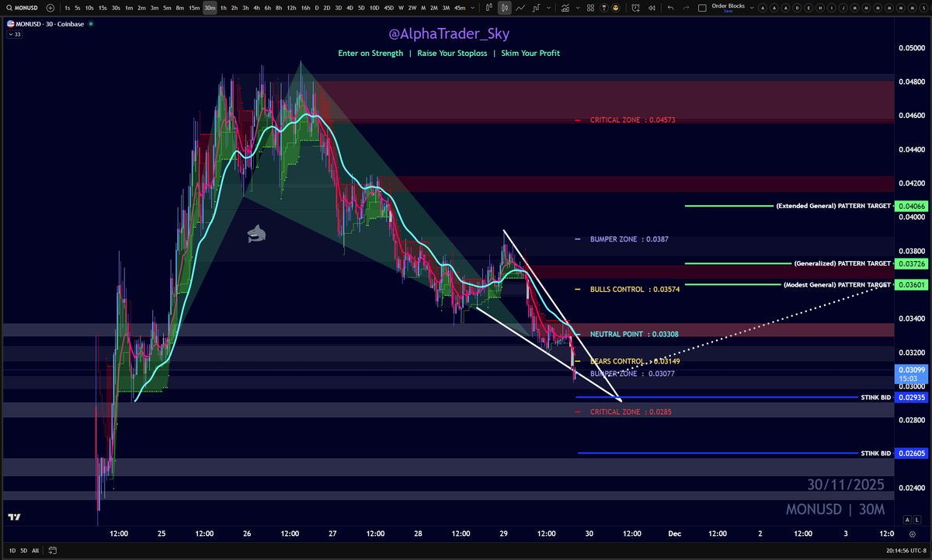
Task: Open the Indicators icon
Action: point(565,8)
